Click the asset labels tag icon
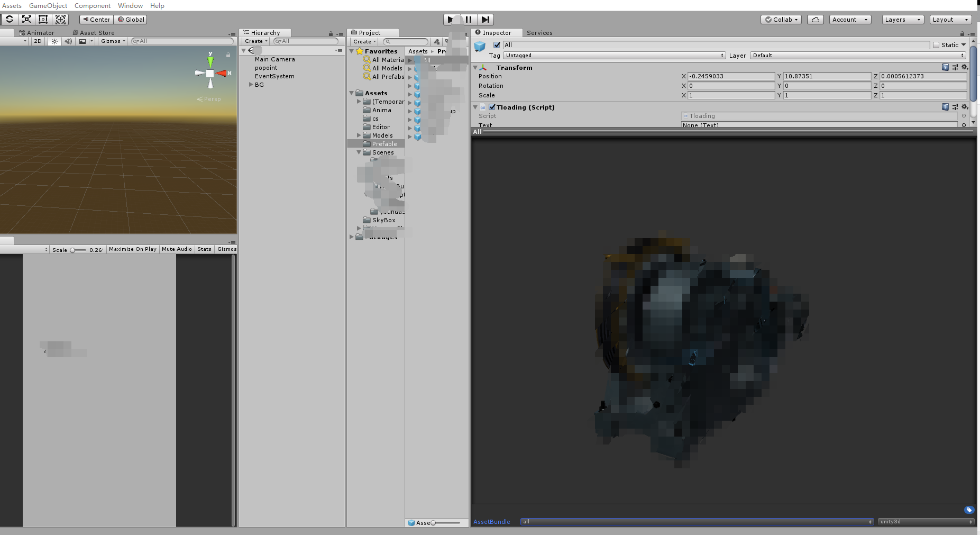This screenshot has width=980, height=535. 969,510
